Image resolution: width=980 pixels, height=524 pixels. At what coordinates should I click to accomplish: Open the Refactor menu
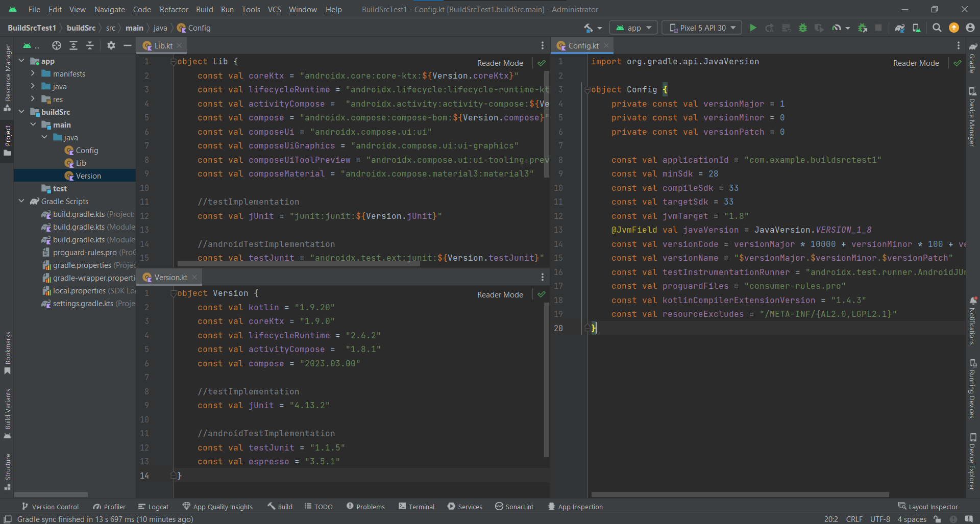pos(174,9)
